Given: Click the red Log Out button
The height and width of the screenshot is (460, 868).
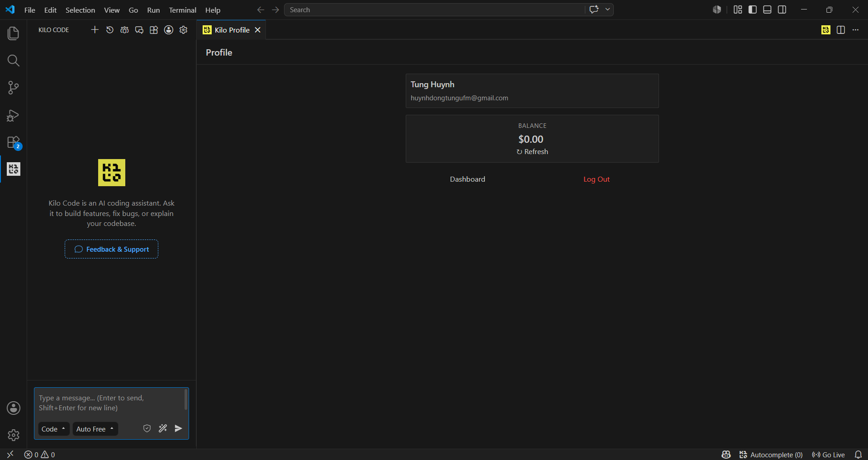Looking at the screenshot, I should click(x=597, y=179).
